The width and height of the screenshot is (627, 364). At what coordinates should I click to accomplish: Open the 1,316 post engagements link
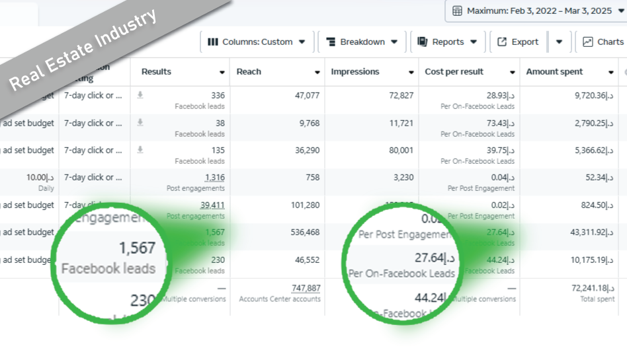tap(214, 177)
